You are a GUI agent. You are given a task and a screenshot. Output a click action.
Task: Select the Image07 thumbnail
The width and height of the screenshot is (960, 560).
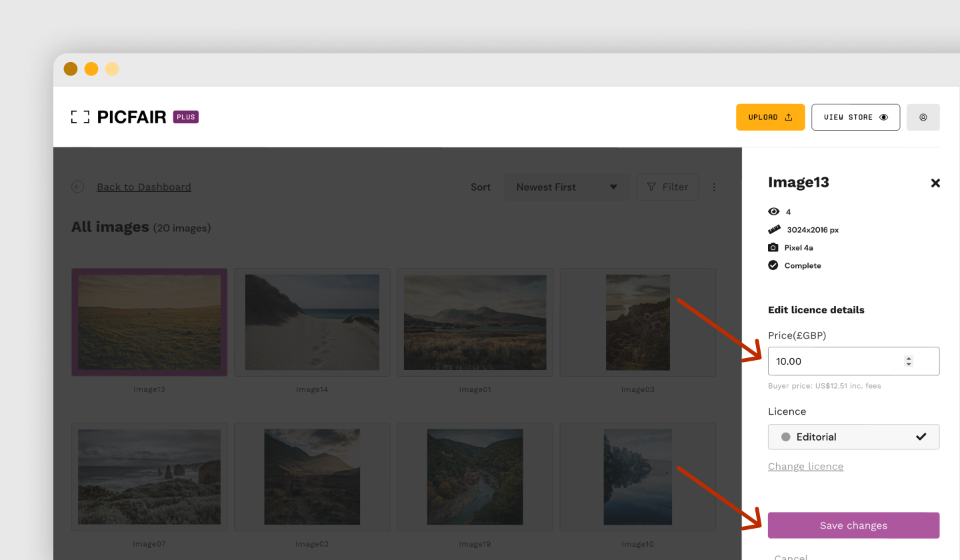149,477
